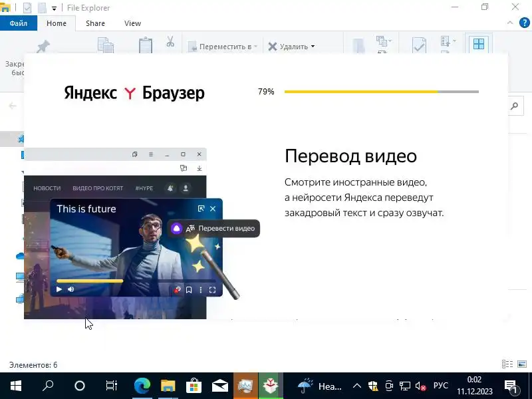Switch to the Share ribbon tab
Screen dimensions: 532x399
(x=95, y=23)
